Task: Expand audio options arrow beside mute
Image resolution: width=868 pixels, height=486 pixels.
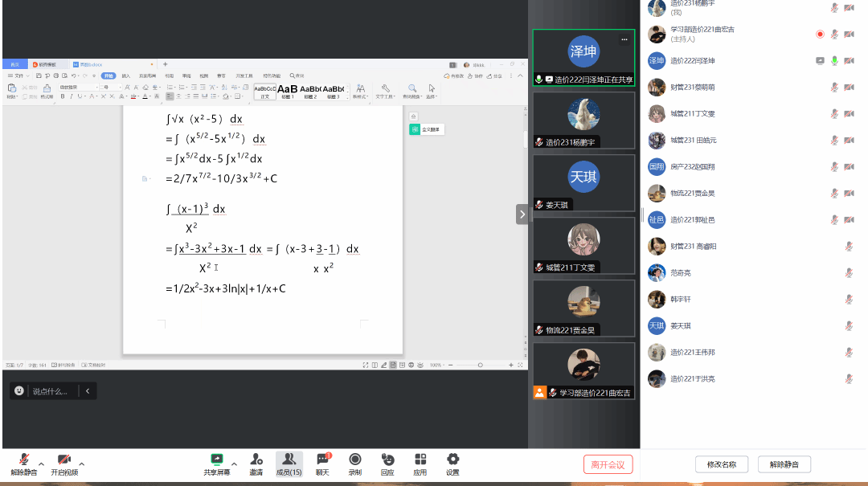Action: (41, 464)
